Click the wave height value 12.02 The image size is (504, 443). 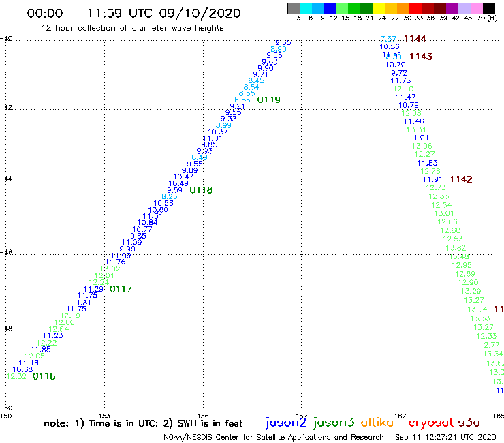tap(16, 376)
